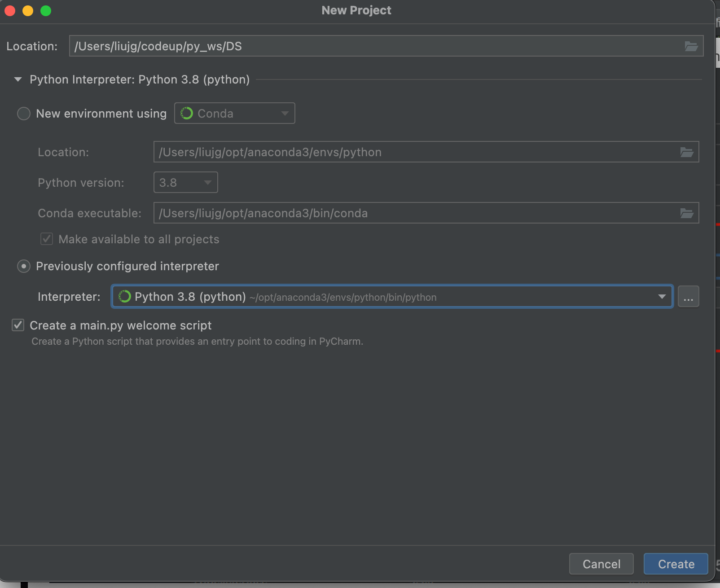Open the Python version 3.8 dropdown
The height and width of the screenshot is (588, 720).
(185, 183)
